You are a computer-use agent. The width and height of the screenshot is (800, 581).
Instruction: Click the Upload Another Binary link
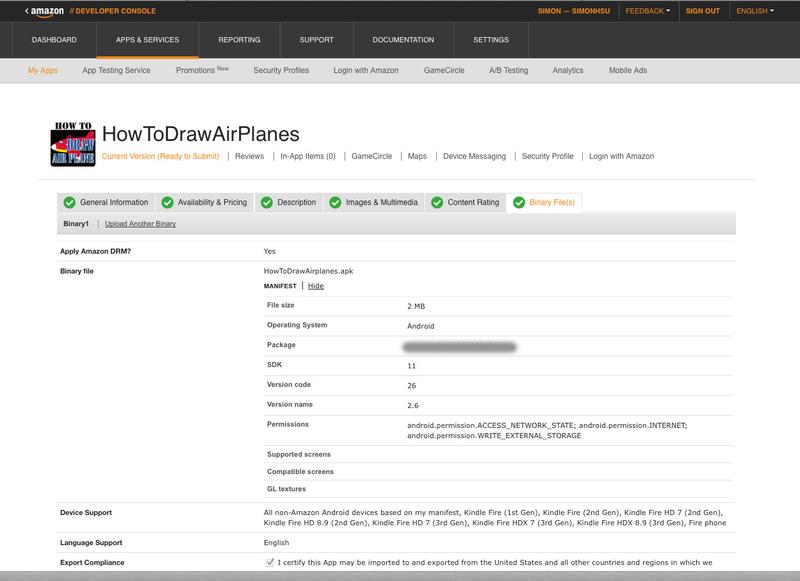click(140, 224)
